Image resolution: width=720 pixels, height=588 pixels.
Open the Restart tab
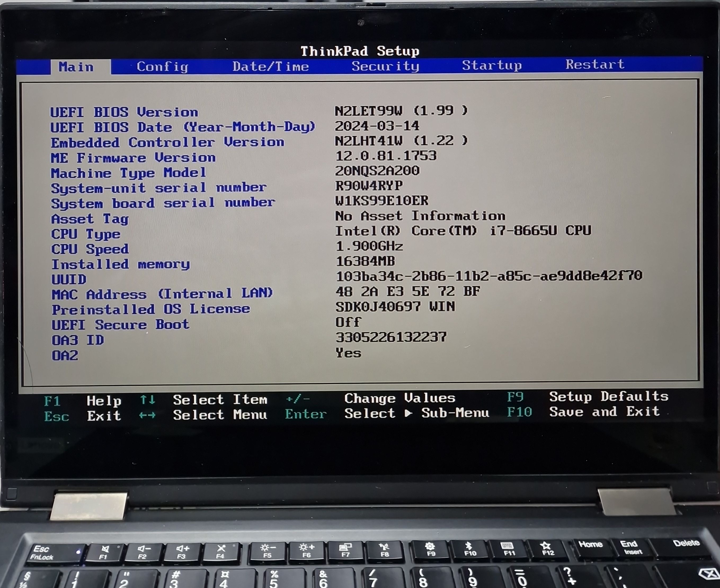click(x=595, y=64)
